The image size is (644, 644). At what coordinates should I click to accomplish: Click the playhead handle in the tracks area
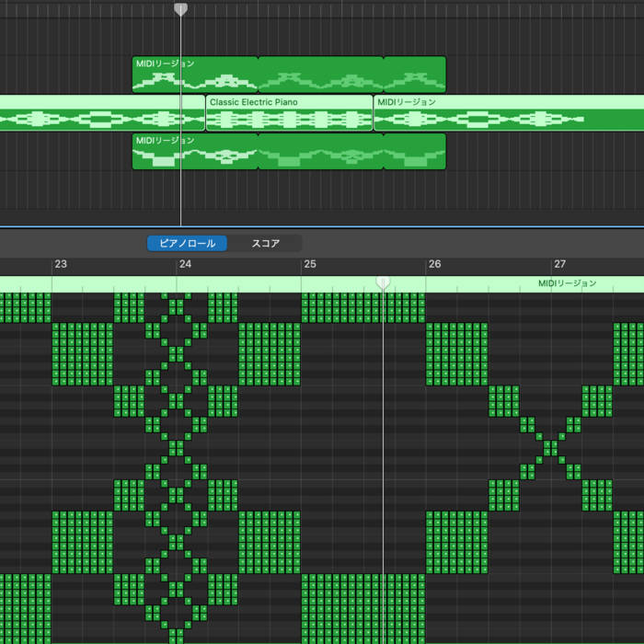pyautogui.click(x=181, y=8)
